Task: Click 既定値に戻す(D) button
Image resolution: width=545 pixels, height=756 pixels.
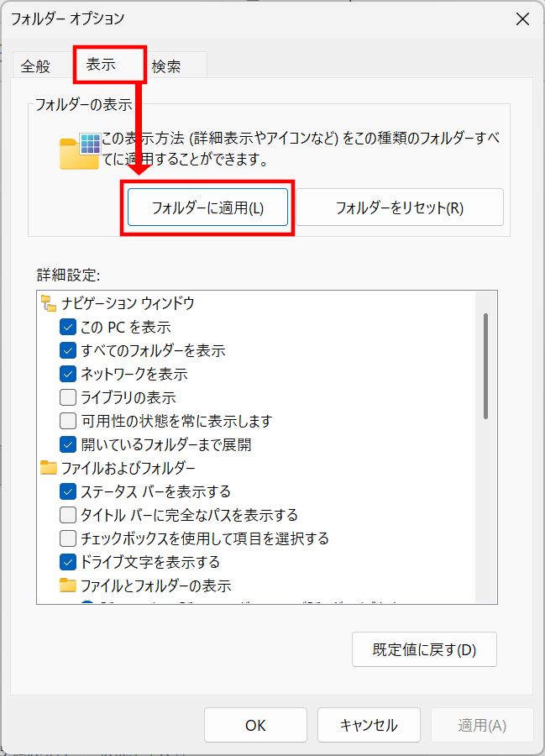Action: click(x=424, y=649)
